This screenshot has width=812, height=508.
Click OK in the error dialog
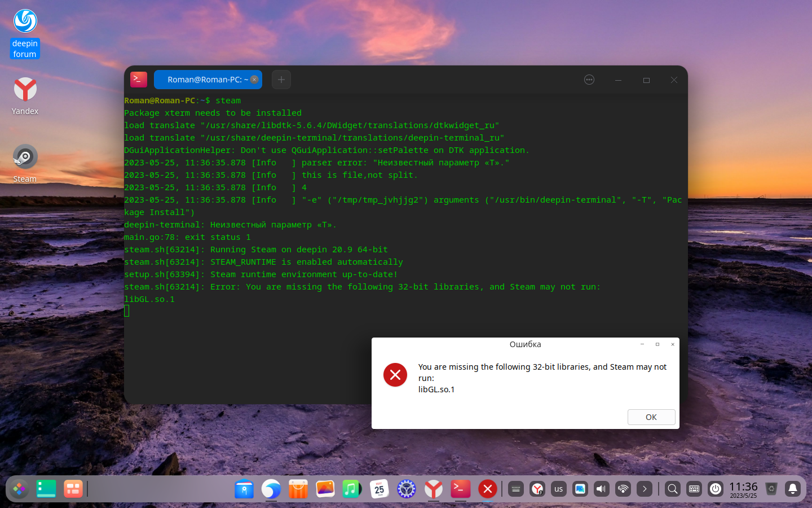point(651,417)
